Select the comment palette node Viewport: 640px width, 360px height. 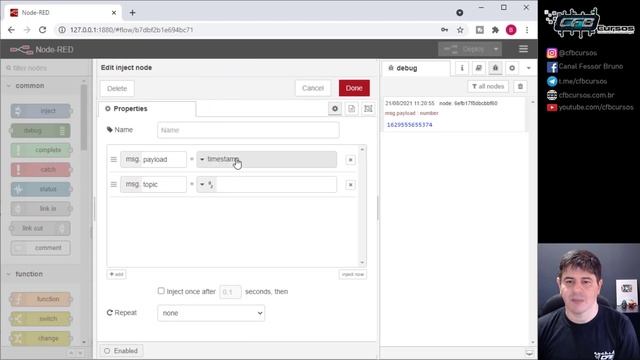[41, 248]
